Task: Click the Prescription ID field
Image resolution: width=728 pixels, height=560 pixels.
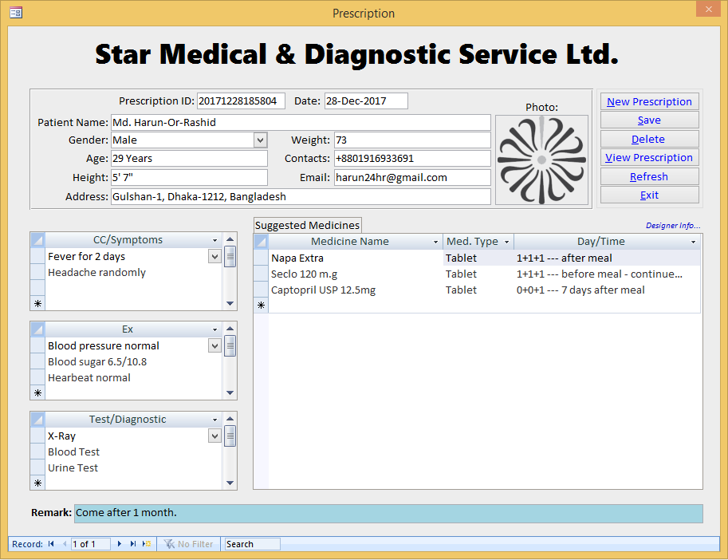Action: (x=241, y=101)
